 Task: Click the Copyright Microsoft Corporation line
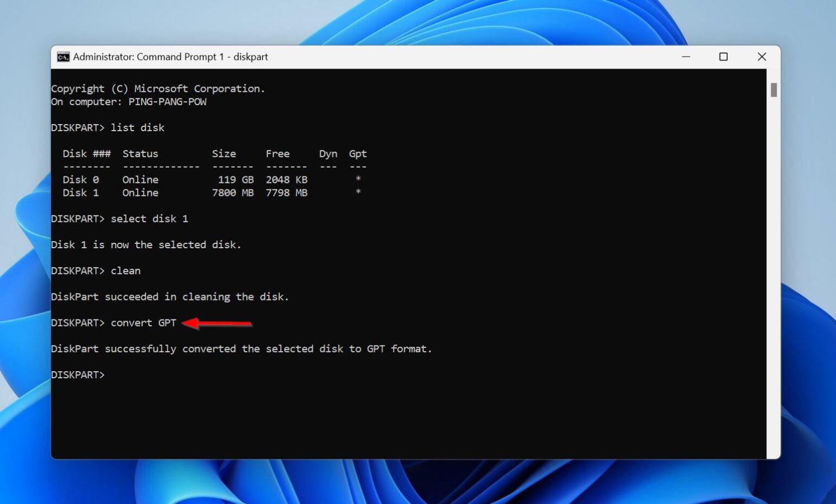pos(158,88)
